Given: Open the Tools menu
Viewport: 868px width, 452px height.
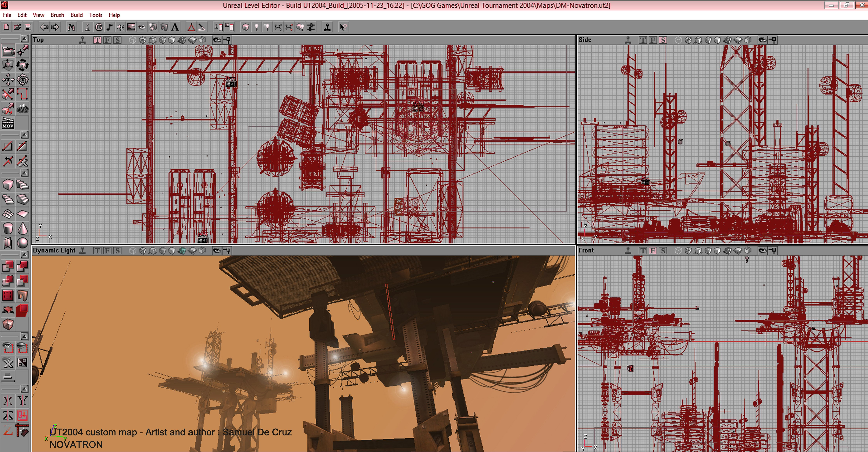Looking at the screenshot, I should coord(96,15).
